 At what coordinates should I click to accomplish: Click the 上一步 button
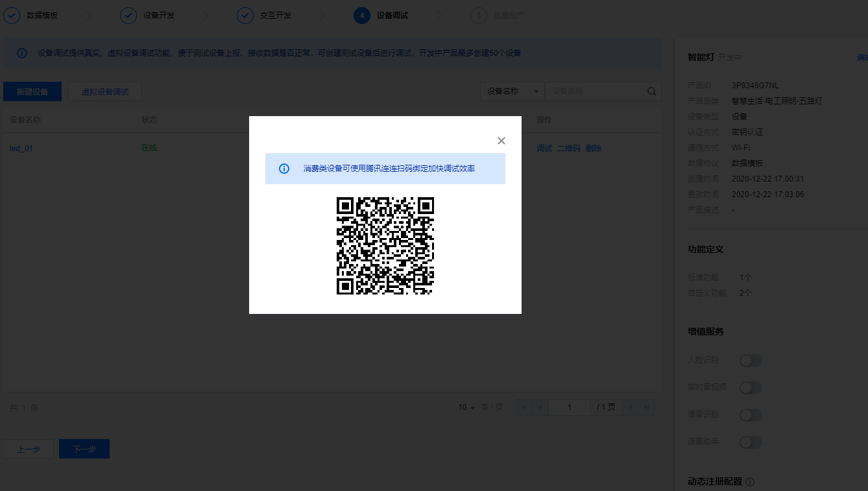point(29,449)
